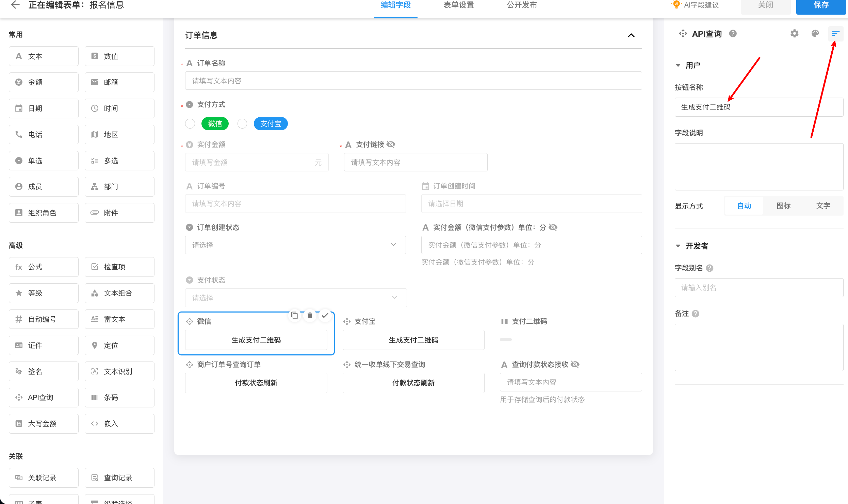The image size is (848, 504).
Task: Switch to the 表单设置 tab
Action: pyautogui.click(x=458, y=5)
